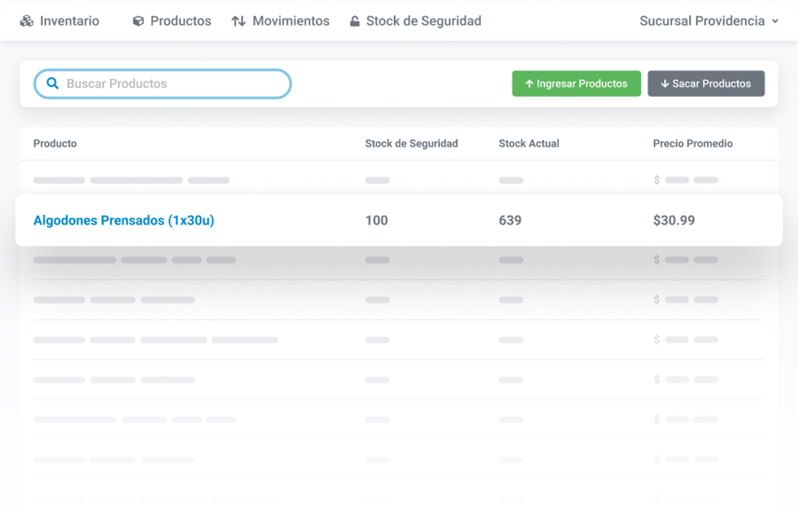
Task: Select the average price $30.99
Action: [674, 220]
